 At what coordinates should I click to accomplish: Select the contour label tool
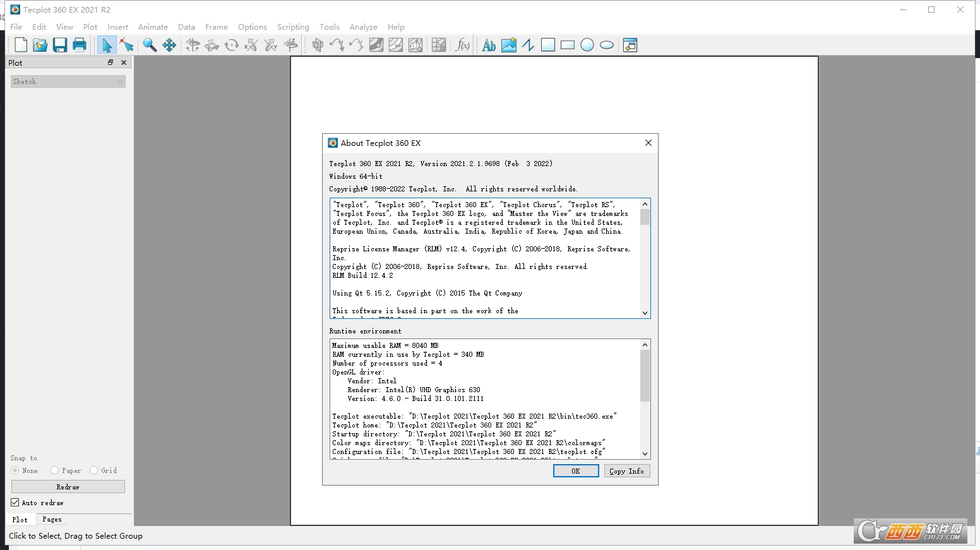tap(415, 45)
